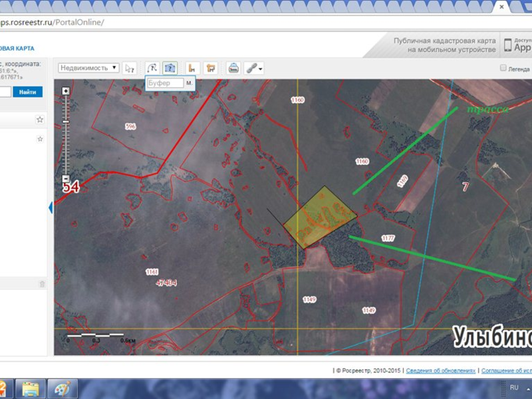Click the Улыбино place name on map
This screenshot has width=532, height=399.
[x=492, y=337]
